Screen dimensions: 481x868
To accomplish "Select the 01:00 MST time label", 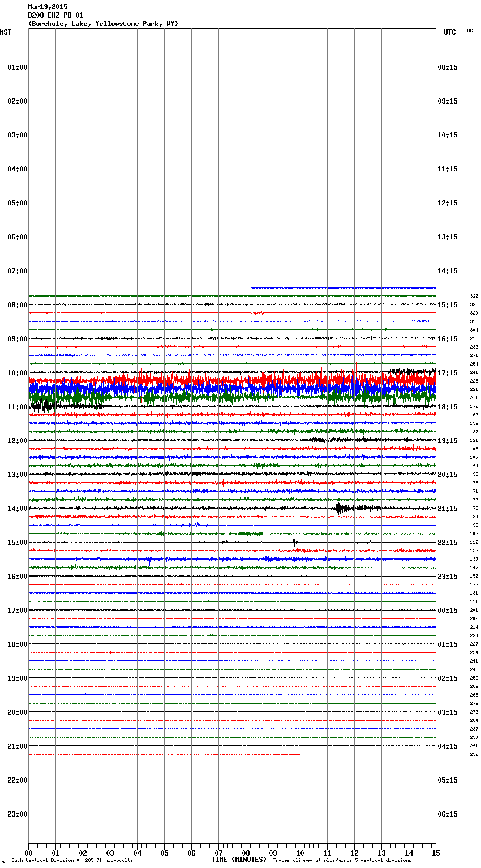I will (x=18, y=67).
